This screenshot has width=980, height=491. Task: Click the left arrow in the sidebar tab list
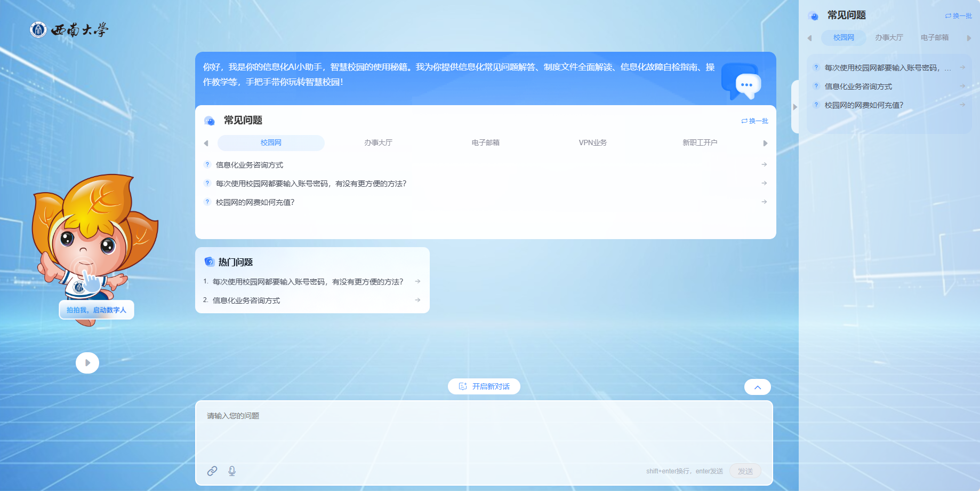pyautogui.click(x=810, y=37)
